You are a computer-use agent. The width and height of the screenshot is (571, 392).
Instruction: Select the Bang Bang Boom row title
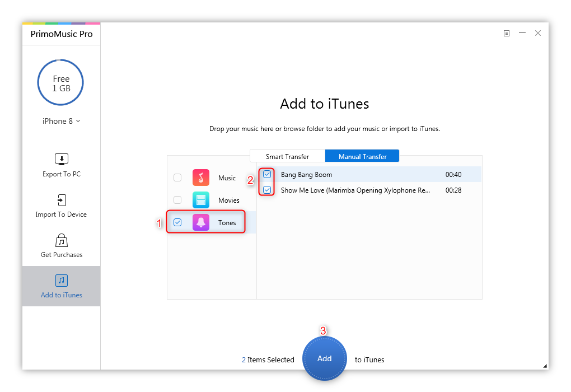coord(307,175)
